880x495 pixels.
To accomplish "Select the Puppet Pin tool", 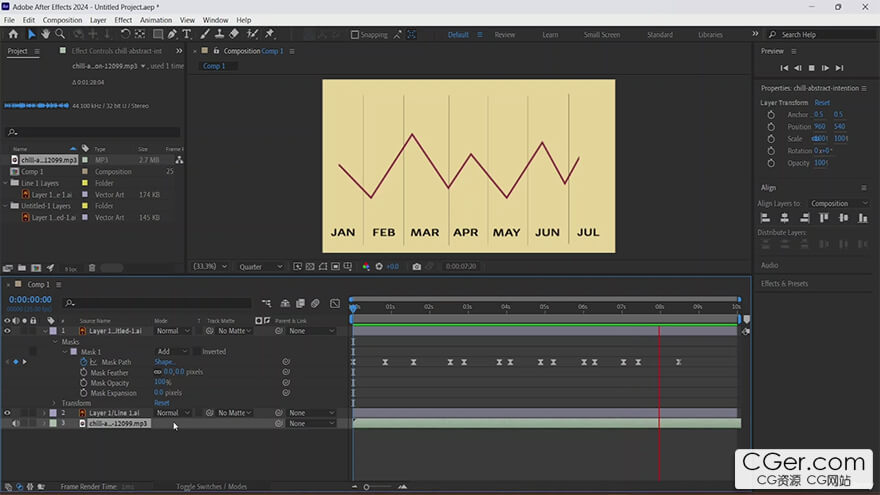I will tap(270, 34).
